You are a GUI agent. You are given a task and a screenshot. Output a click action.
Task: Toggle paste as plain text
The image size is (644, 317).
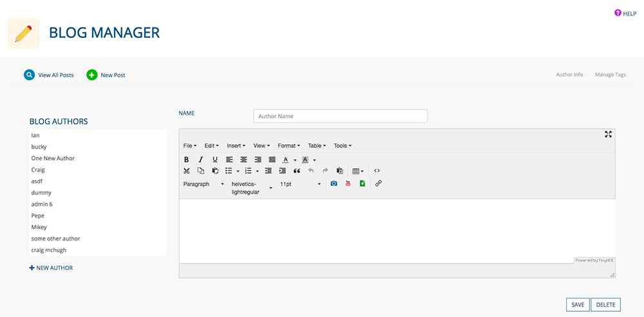pyautogui.click(x=339, y=170)
